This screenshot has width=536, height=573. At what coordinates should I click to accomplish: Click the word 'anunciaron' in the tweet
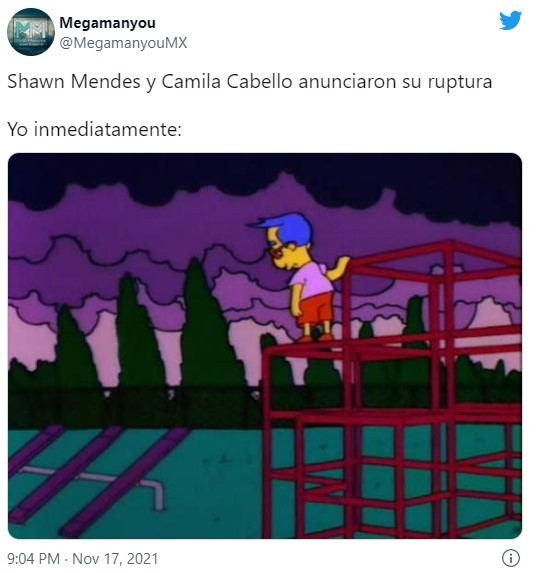(347, 81)
